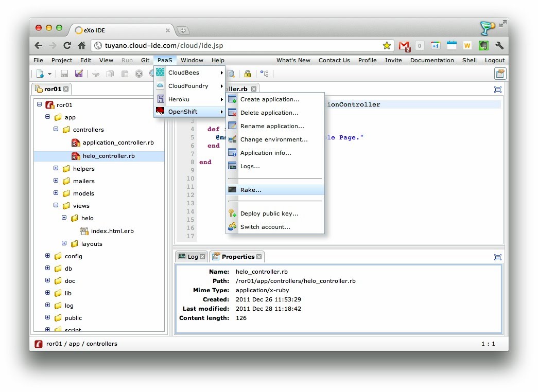Collapse the app folder
The height and width of the screenshot is (392, 538).
point(48,117)
